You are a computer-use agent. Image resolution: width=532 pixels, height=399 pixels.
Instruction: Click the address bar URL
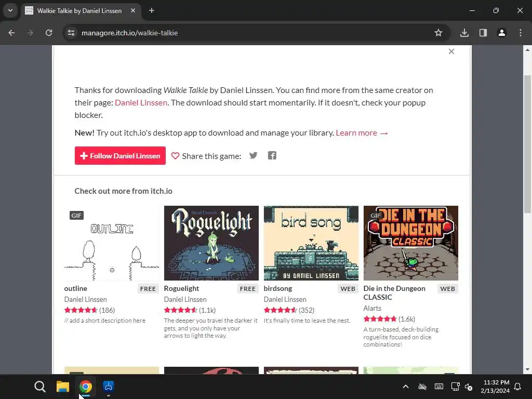click(x=129, y=33)
